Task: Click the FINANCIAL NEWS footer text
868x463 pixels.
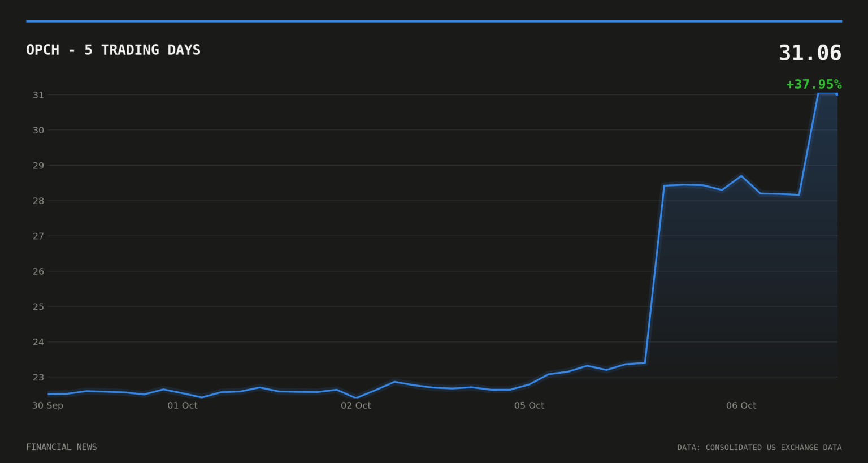Action: [62, 447]
